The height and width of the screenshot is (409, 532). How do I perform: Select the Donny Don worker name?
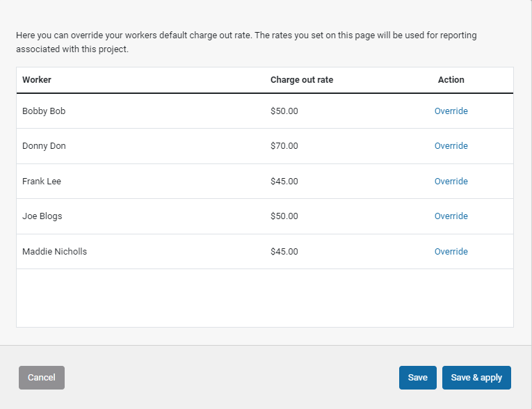[44, 146]
